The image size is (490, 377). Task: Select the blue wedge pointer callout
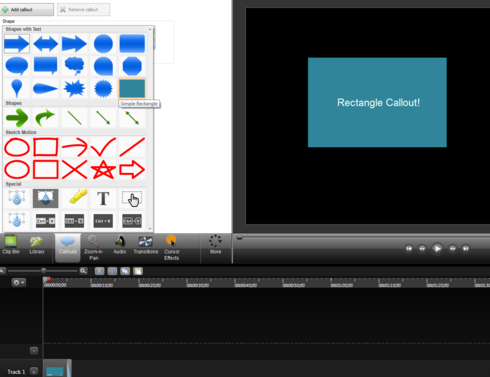point(45,89)
